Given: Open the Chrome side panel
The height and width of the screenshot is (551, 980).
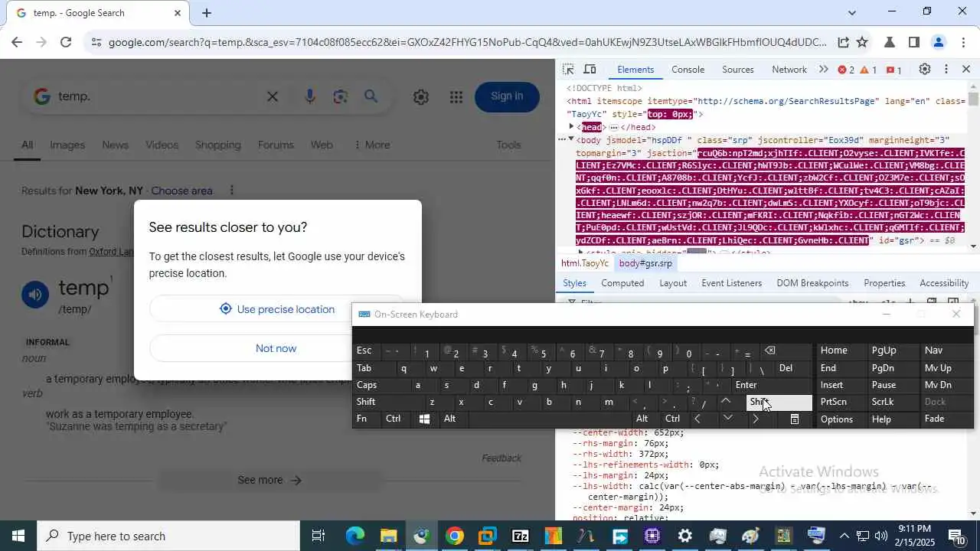Looking at the screenshot, I should pyautogui.click(x=914, y=42).
